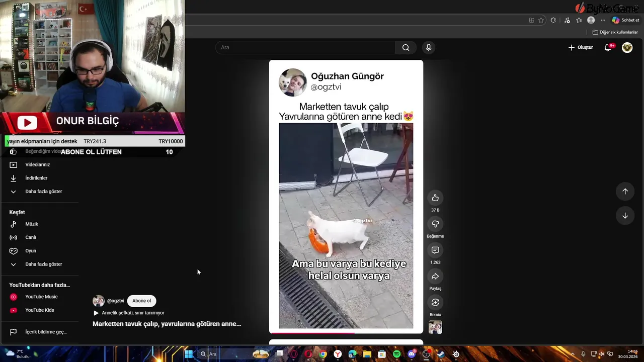Image resolution: width=644 pixels, height=362 pixels.
Task: Open Chrome from the taskbar
Action: click(323, 354)
